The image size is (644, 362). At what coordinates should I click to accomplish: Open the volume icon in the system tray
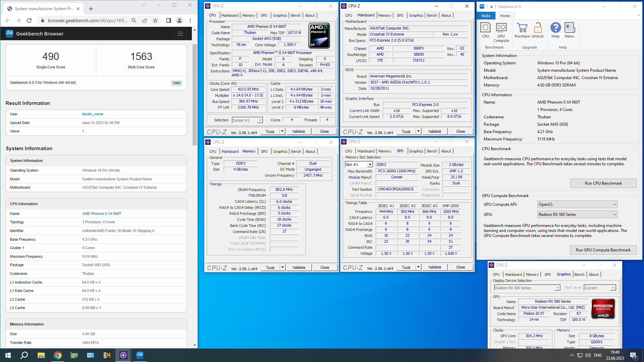pos(588,355)
